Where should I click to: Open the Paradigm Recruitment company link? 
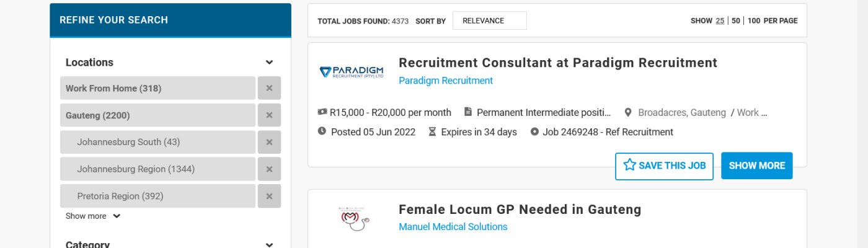pyautogui.click(x=445, y=81)
